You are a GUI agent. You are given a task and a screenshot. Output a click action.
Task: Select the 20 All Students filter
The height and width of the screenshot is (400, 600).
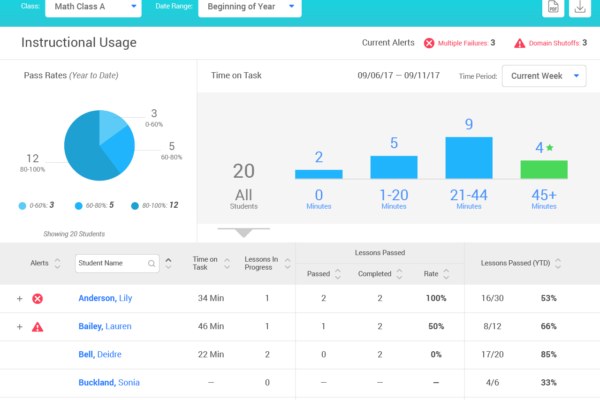244,186
